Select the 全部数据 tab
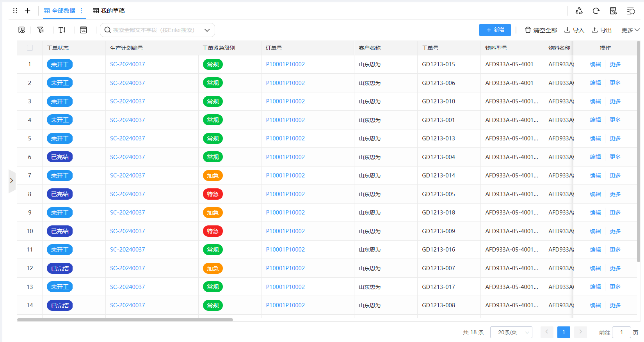 click(x=60, y=11)
